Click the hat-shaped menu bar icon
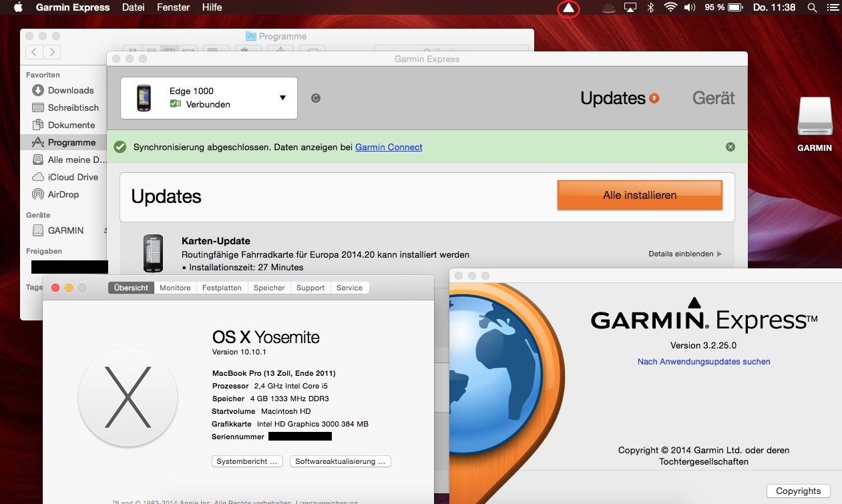Screen dimensions: 842x504 click(x=608, y=8)
